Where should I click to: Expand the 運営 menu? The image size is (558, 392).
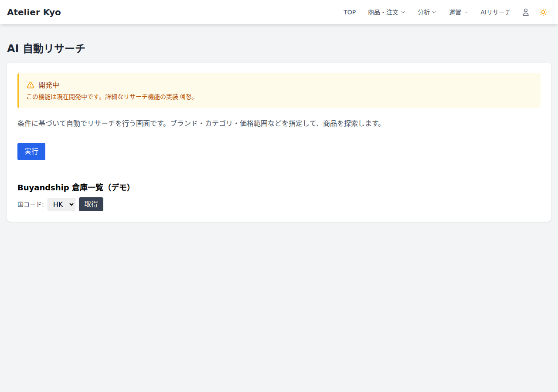[458, 12]
